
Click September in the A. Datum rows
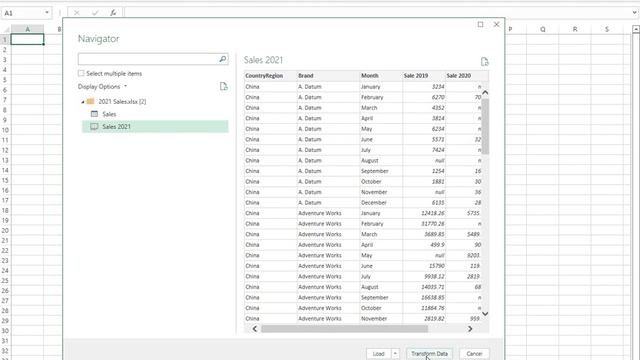381,171
